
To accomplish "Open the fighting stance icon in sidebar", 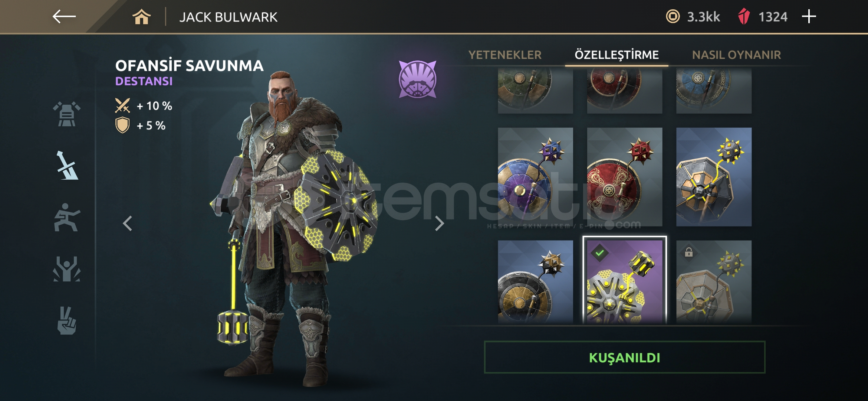I will [x=67, y=217].
